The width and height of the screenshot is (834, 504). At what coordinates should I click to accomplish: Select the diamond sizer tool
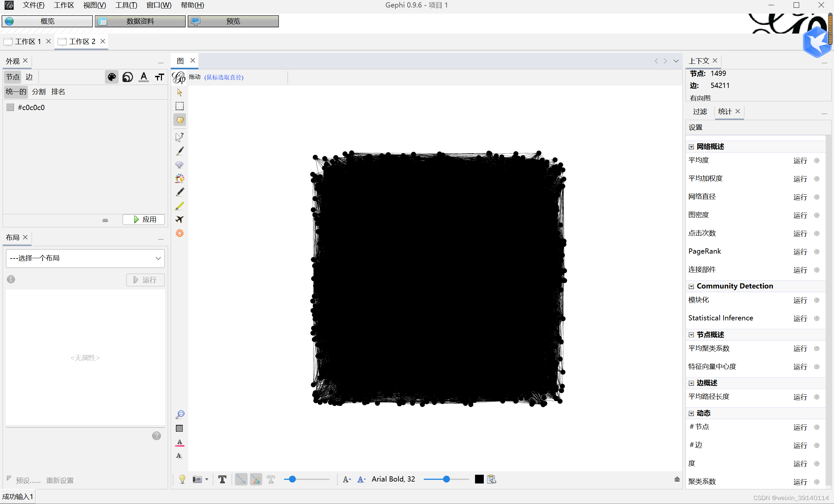coord(180,165)
